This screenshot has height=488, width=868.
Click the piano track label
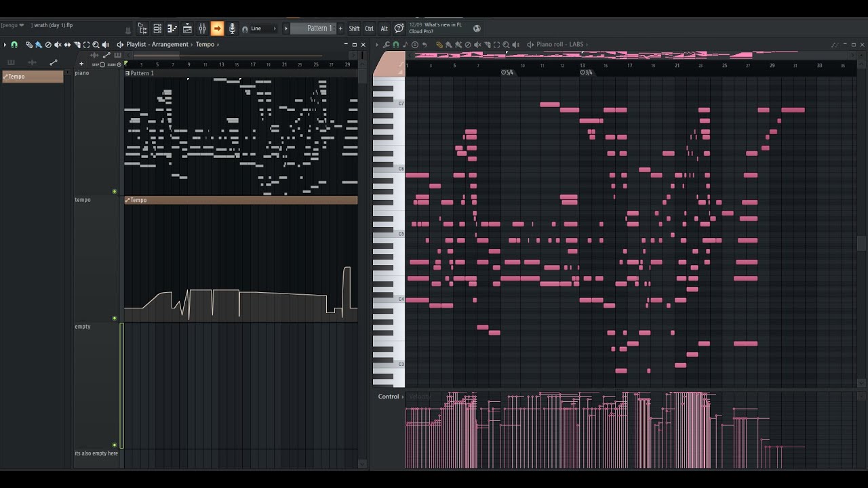pyautogui.click(x=82, y=73)
